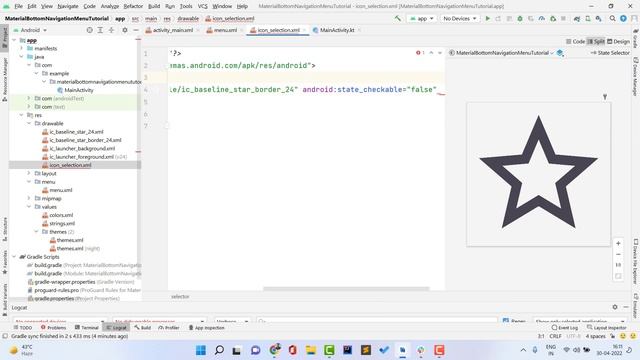
Task: Open Device Manager phone icon in toolbar
Action: 588,18
